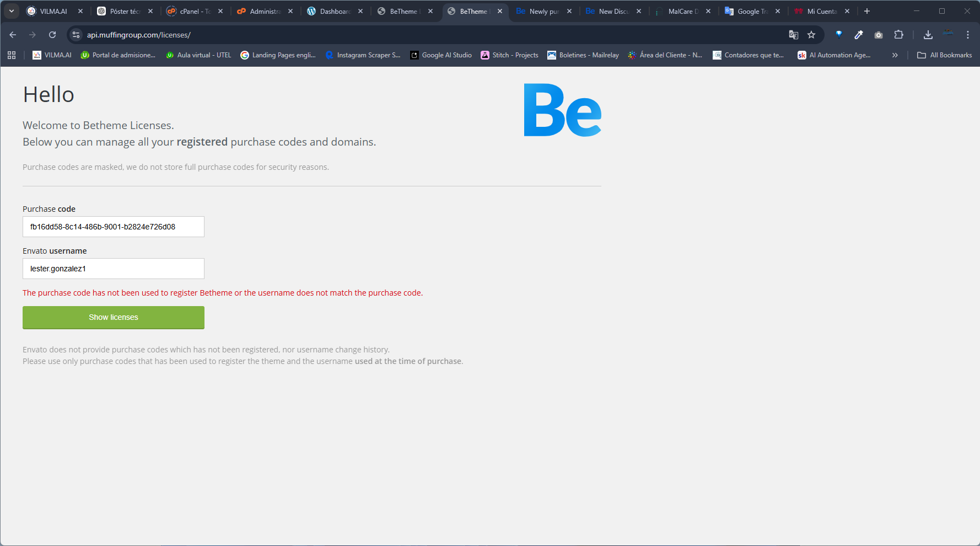Click the Purchase code input field
This screenshot has width=980, height=546.
pyautogui.click(x=114, y=227)
